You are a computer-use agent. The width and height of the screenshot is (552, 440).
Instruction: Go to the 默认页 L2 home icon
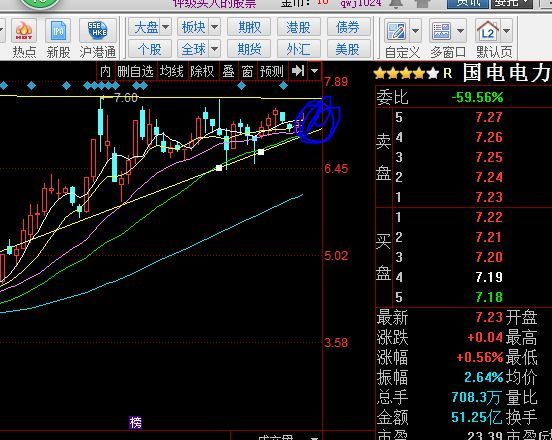pyautogui.click(x=488, y=31)
